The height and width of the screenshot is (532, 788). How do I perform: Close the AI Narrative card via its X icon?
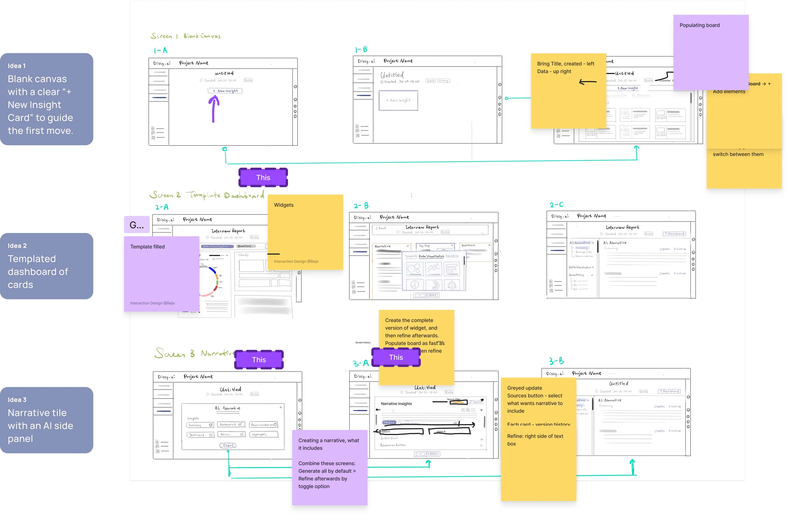[281, 408]
